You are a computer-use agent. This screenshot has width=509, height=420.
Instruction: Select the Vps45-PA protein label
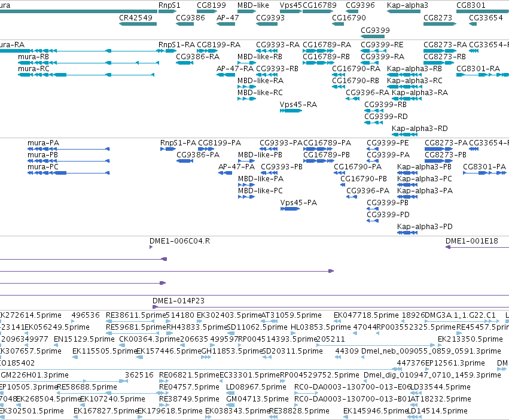click(298, 203)
